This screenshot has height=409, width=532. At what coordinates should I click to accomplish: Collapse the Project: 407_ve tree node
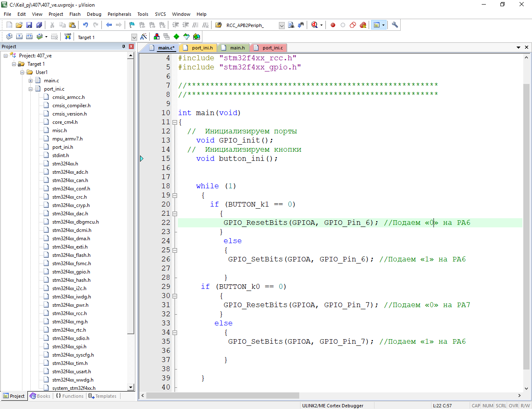point(5,56)
